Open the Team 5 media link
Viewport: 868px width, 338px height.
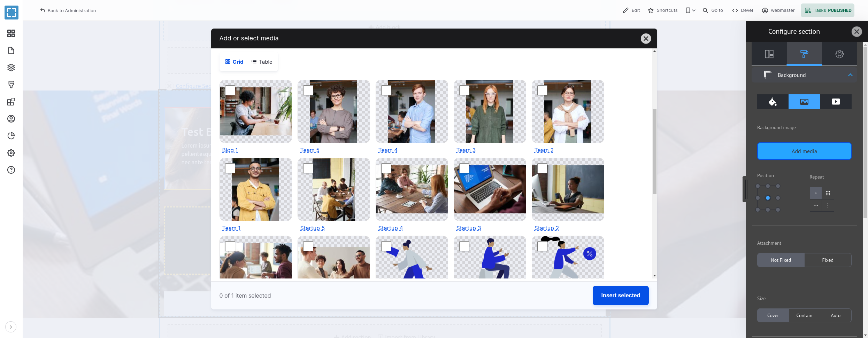point(310,150)
